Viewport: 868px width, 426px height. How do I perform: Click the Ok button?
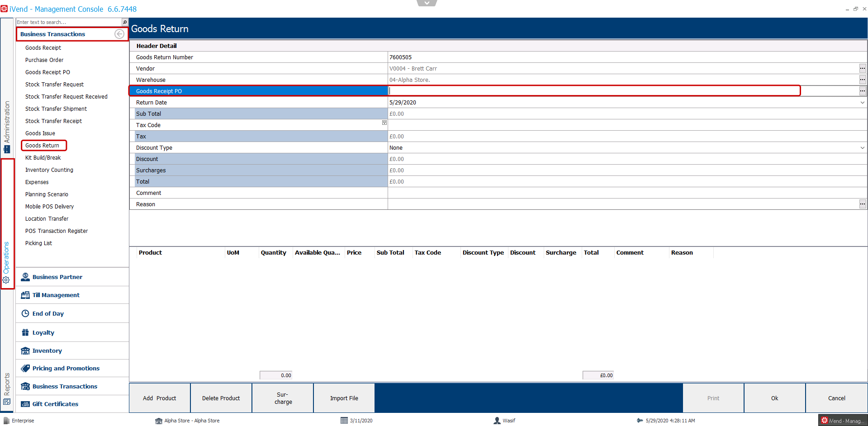pyautogui.click(x=775, y=398)
